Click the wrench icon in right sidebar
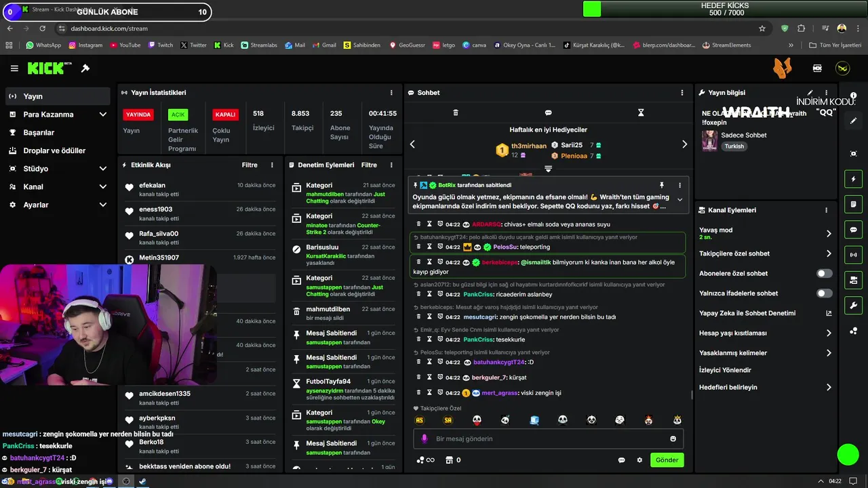Viewport: 868px width, 488px height. (x=853, y=306)
